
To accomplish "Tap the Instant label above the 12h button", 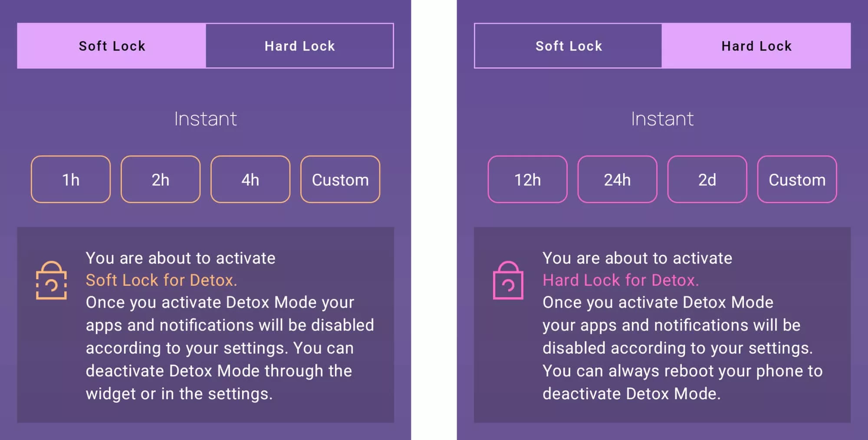I will 662,119.
